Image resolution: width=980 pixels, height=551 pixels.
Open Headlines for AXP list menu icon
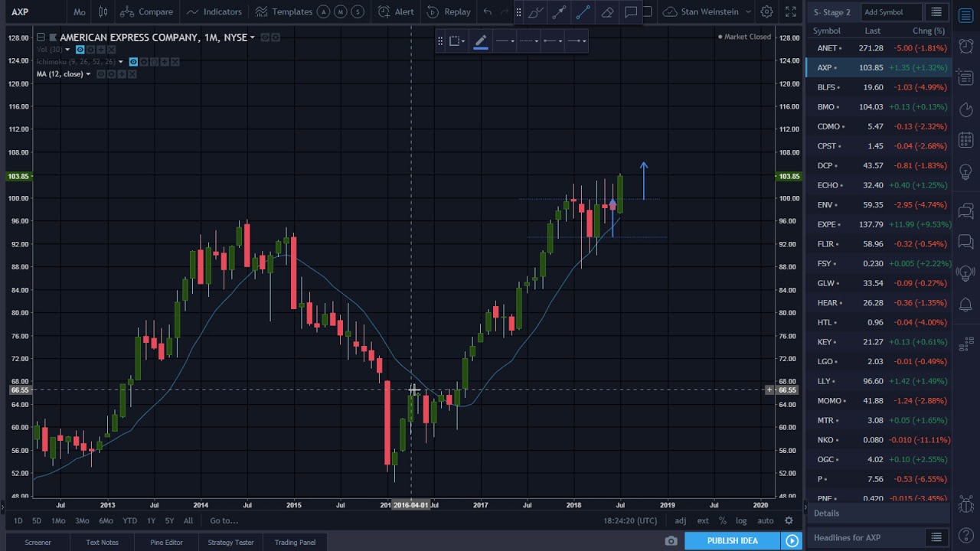[x=936, y=537]
